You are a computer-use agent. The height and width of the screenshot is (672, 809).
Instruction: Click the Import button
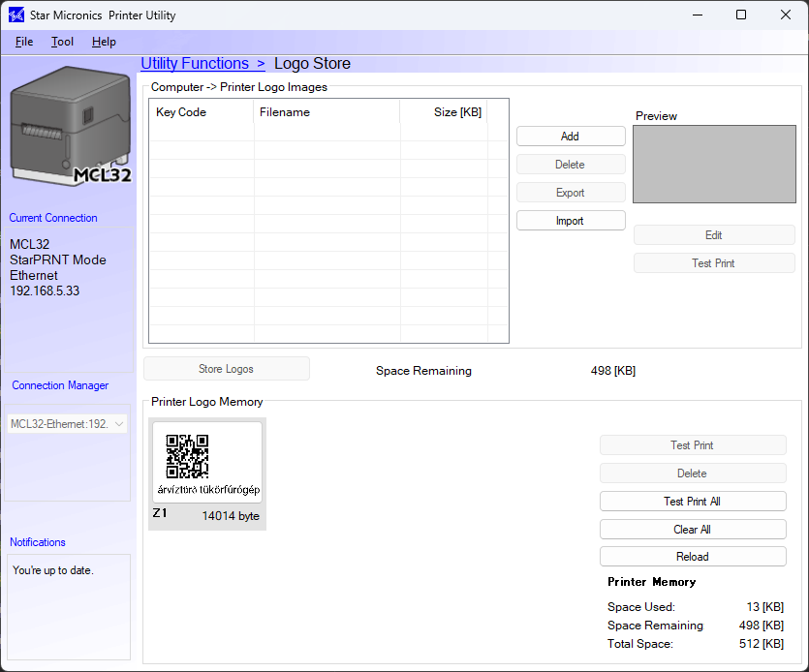571,221
